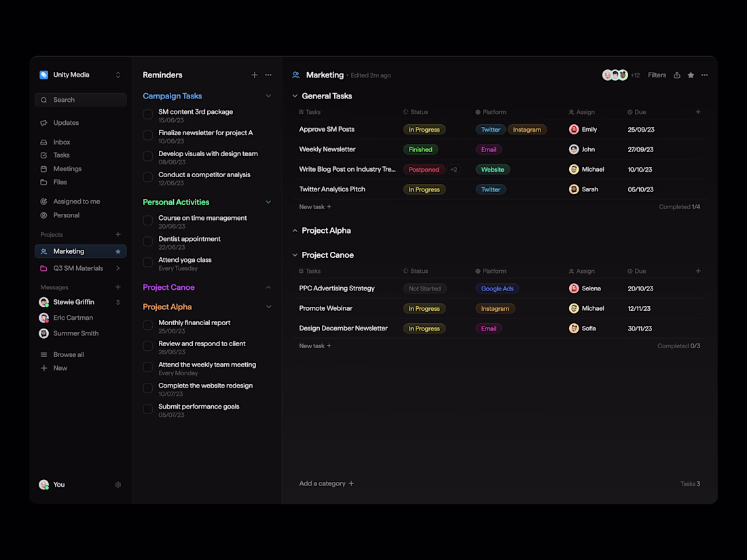The width and height of the screenshot is (747, 560).
Task: Check off Develop visuals with design team
Action: 147,156
